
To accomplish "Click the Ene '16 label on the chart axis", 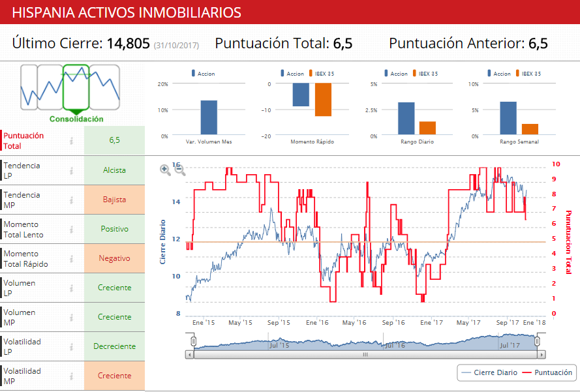I will coord(317,322).
